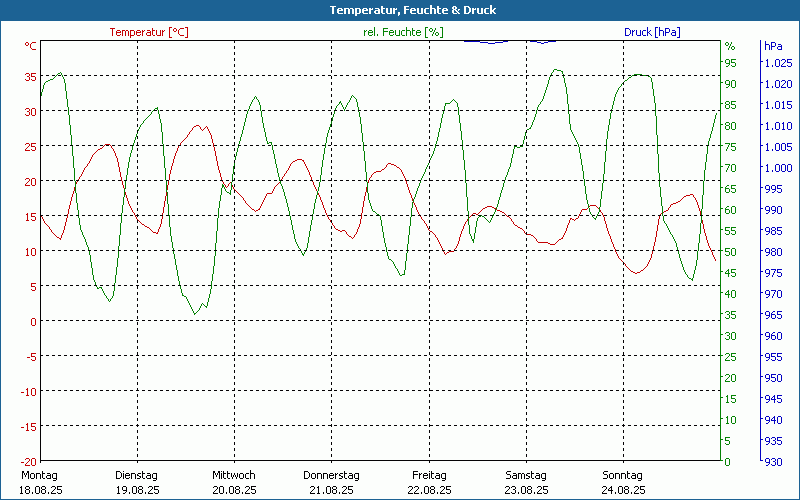Click the Donnerstag day label
800x500 pixels.
pos(331,475)
